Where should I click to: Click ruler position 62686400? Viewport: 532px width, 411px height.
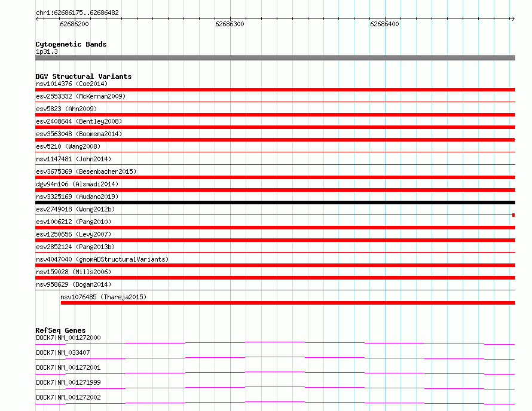click(x=384, y=24)
